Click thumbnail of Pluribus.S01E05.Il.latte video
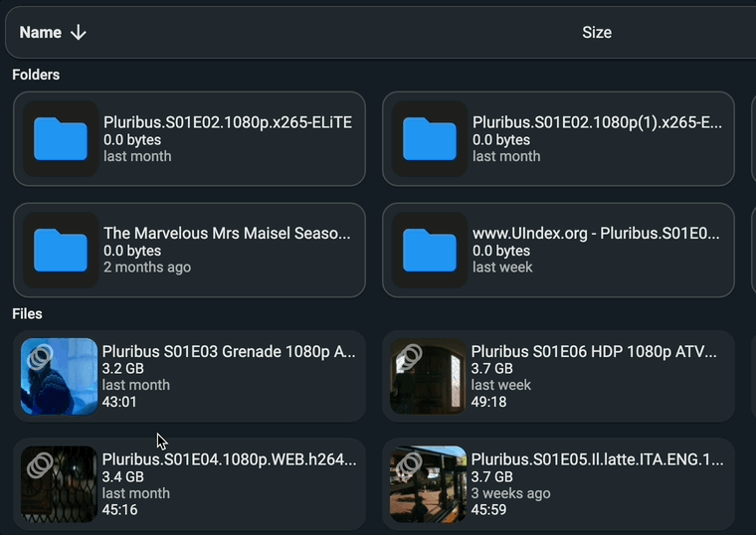The width and height of the screenshot is (756, 535). click(x=428, y=484)
